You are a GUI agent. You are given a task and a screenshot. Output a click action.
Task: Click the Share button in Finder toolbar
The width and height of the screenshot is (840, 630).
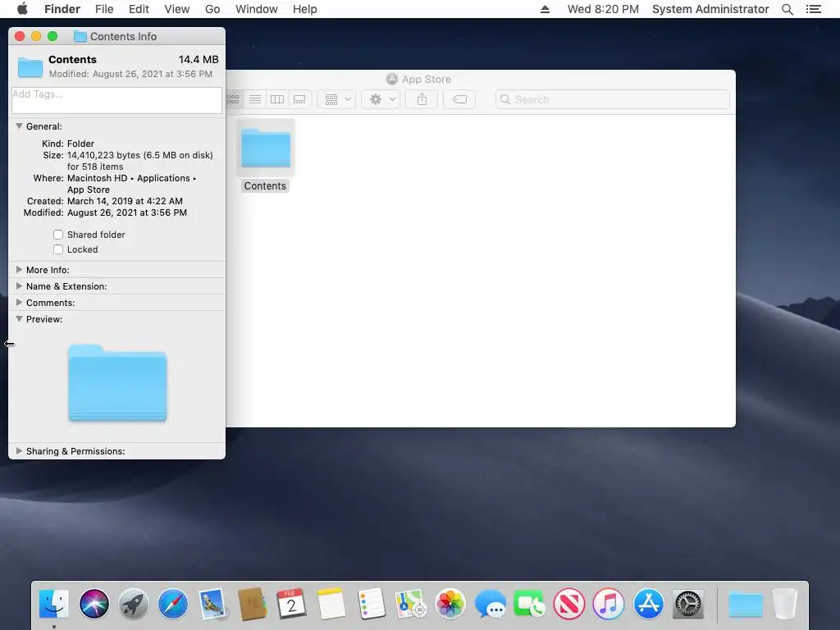[422, 99]
